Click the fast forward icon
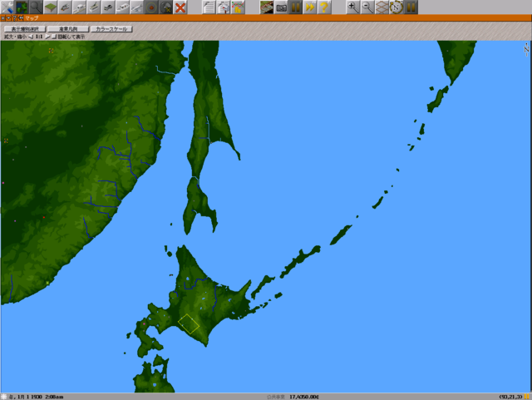 309,7
